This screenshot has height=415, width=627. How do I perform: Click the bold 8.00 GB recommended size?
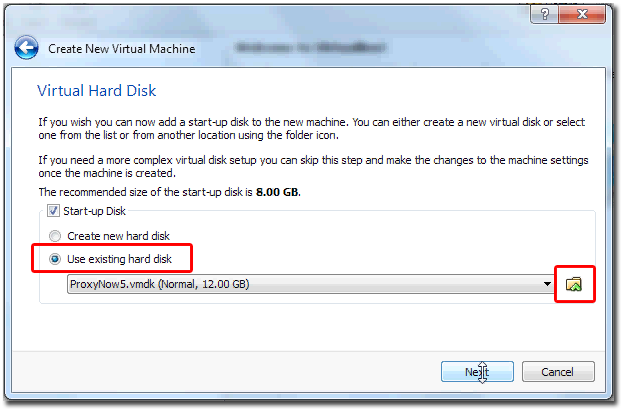click(x=277, y=192)
